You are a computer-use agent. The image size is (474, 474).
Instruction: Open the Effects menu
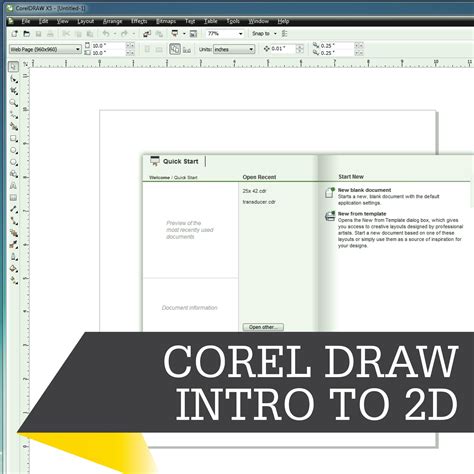(x=139, y=21)
